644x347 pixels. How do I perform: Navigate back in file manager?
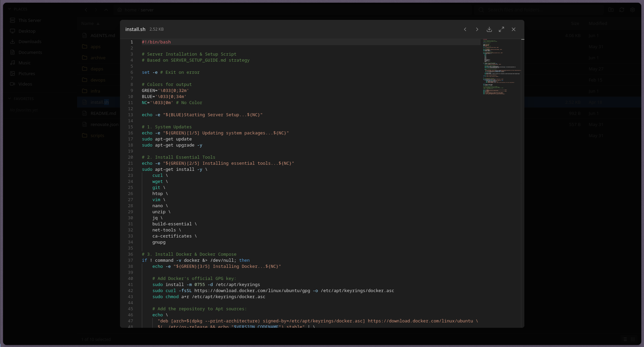[86, 10]
